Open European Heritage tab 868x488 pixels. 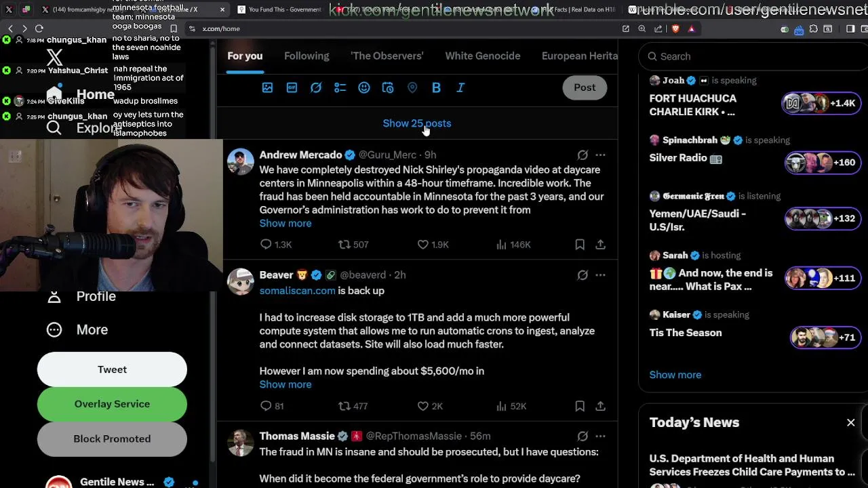(x=579, y=56)
